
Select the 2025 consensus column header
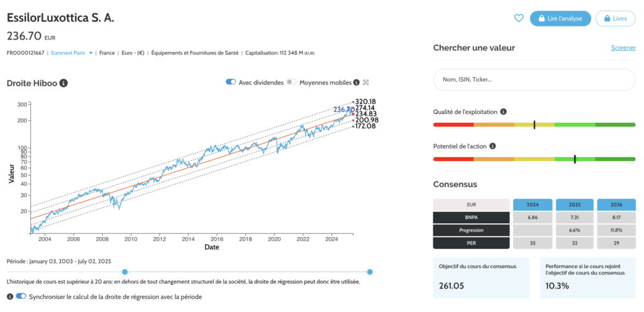click(574, 204)
